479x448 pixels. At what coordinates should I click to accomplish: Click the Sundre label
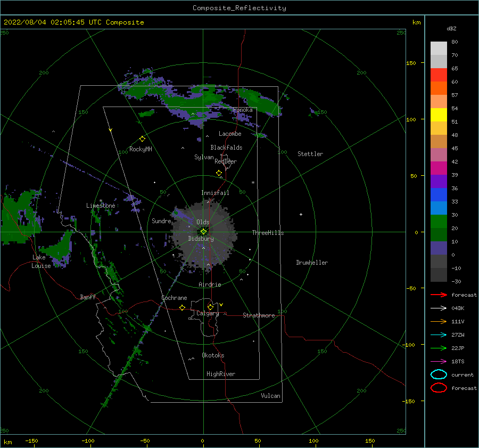point(161,221)
